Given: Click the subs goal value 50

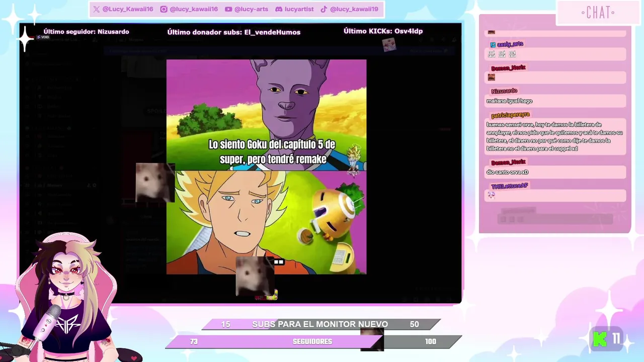Looking at the screenshot, I should pos(414,324).
